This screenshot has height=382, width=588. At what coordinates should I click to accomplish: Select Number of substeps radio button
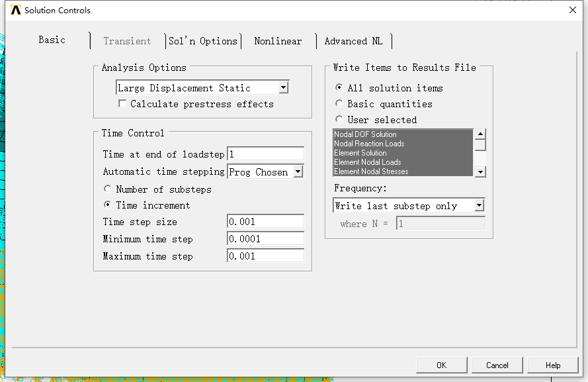click(x=108, y=189)
